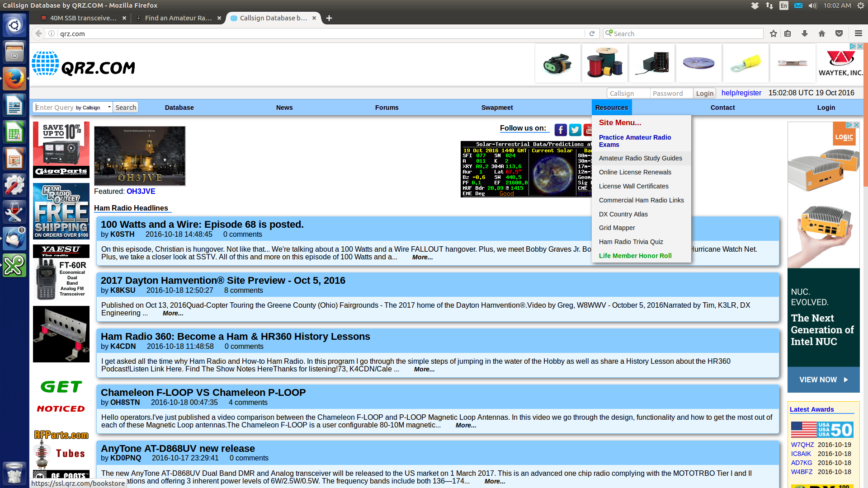The height and width of the screenshot is (488, 868).
Task: Switch to the 40M SSB transceiver tab
Action: click(x=83, y=18)
